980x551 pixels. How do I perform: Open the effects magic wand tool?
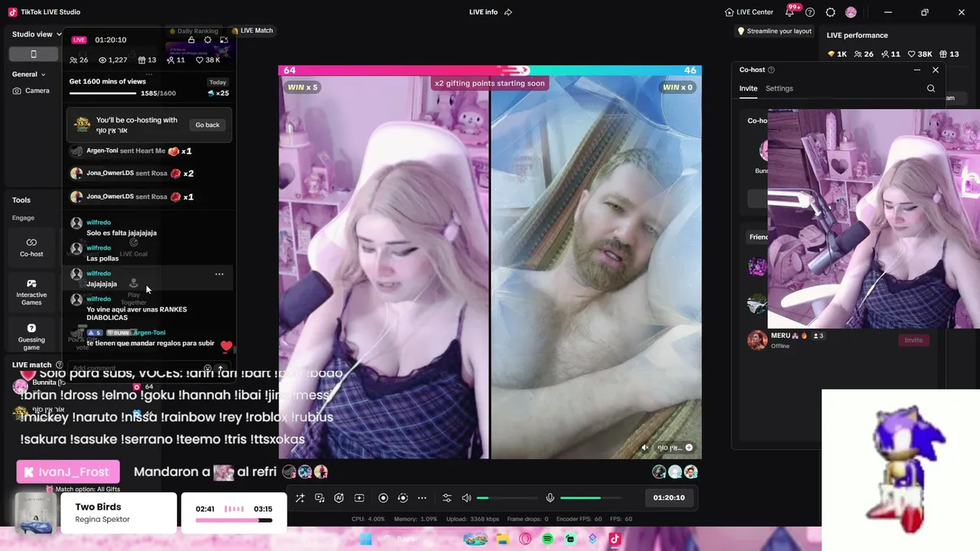[x=300, y=498]
